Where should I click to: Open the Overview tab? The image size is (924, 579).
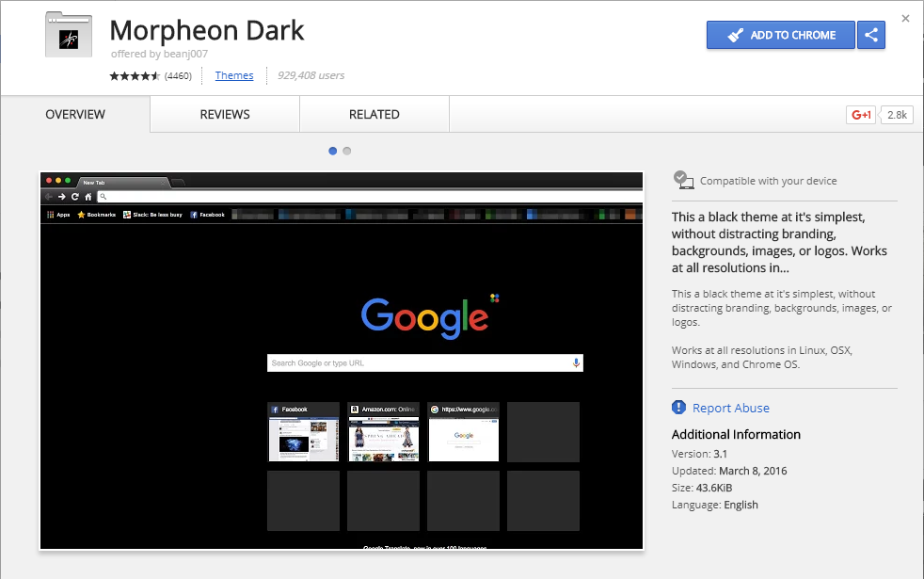pyautogui.click(x=75, y=114)
